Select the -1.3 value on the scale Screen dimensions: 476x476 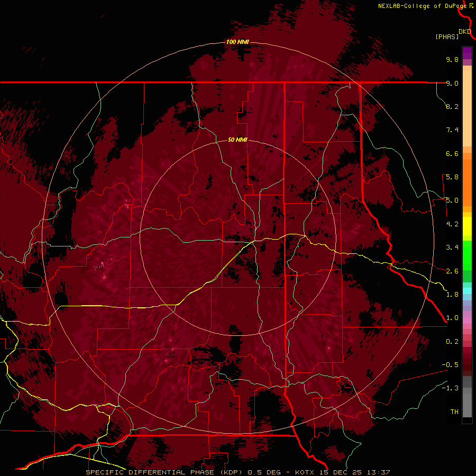coord(450,388)
